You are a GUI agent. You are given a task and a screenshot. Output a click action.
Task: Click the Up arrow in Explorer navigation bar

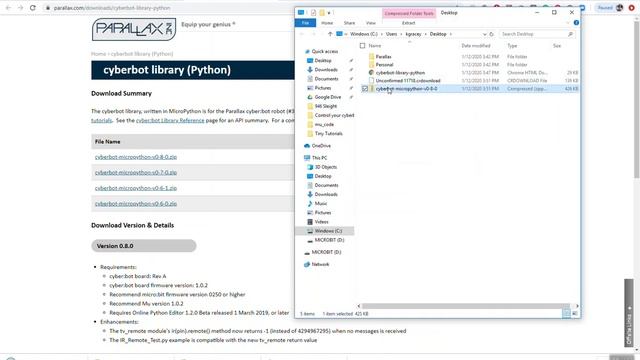click(x=330, y=34)
